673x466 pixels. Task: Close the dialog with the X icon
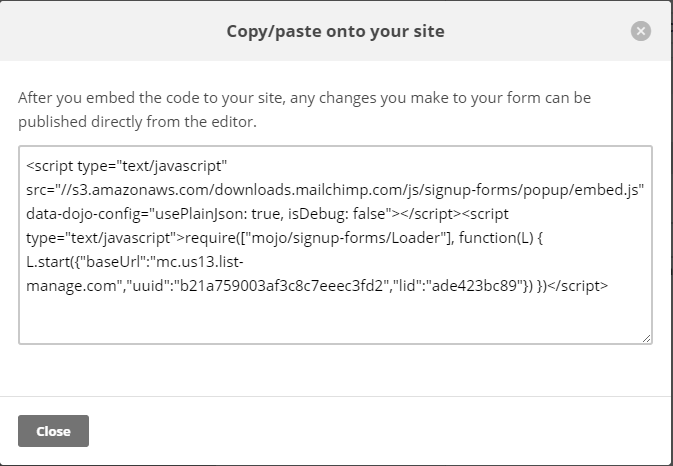point(640,31)
